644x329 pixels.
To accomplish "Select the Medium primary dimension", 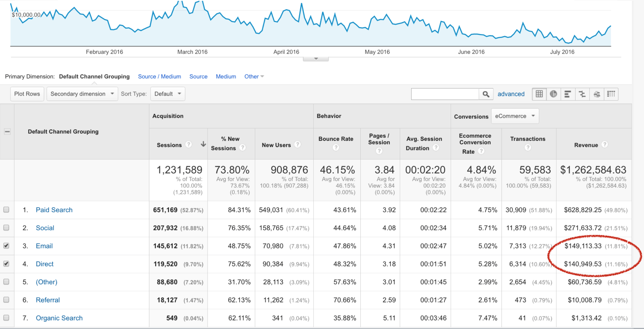I will click(x=226, y=76).
